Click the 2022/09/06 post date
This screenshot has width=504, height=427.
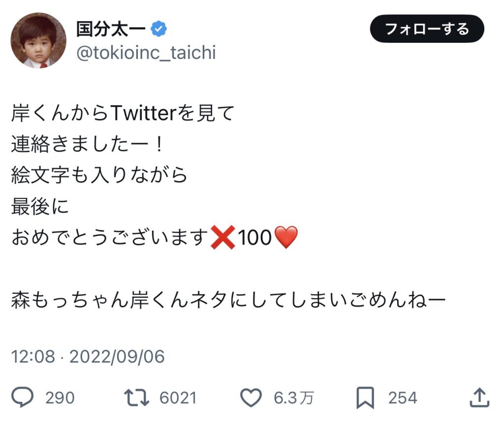point(117,357)
